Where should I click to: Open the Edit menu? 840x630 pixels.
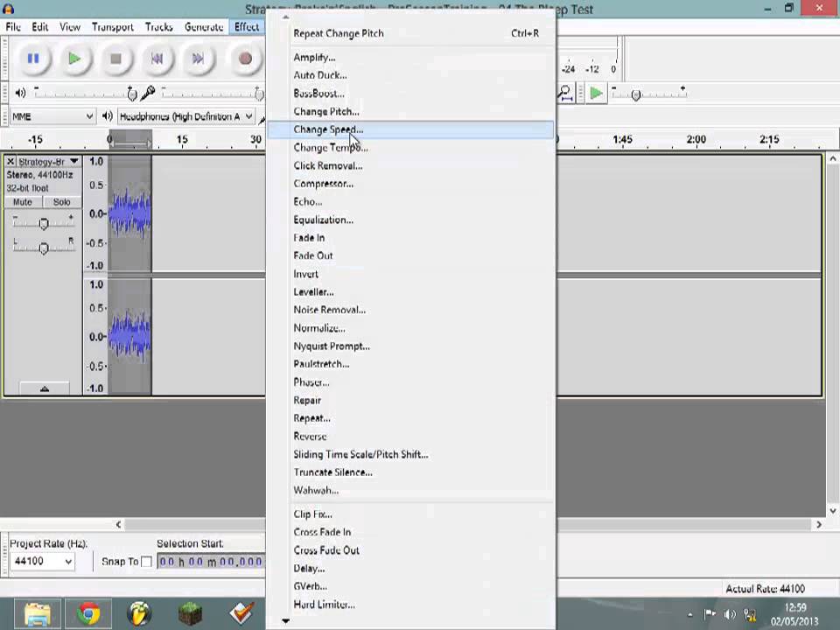39,27
